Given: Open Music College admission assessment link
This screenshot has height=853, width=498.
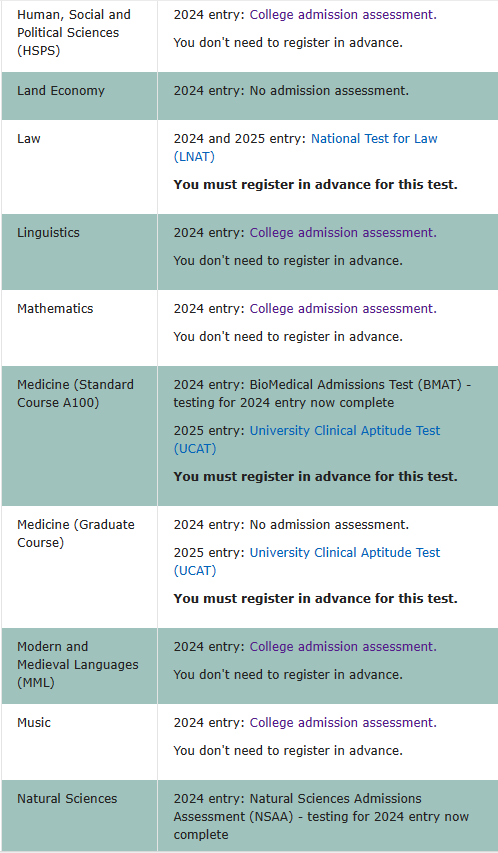Looking at the screenshot, I should (x=343, y=723).
